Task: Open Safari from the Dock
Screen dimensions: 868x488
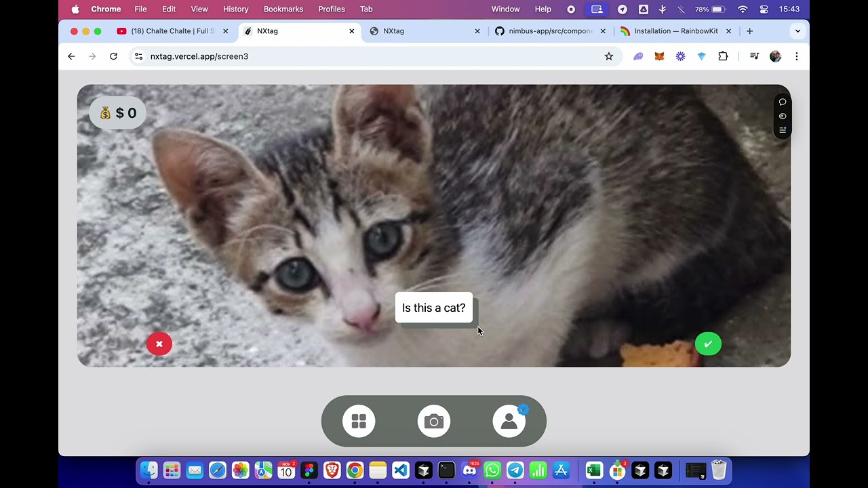Action: [x=218, y=470]
